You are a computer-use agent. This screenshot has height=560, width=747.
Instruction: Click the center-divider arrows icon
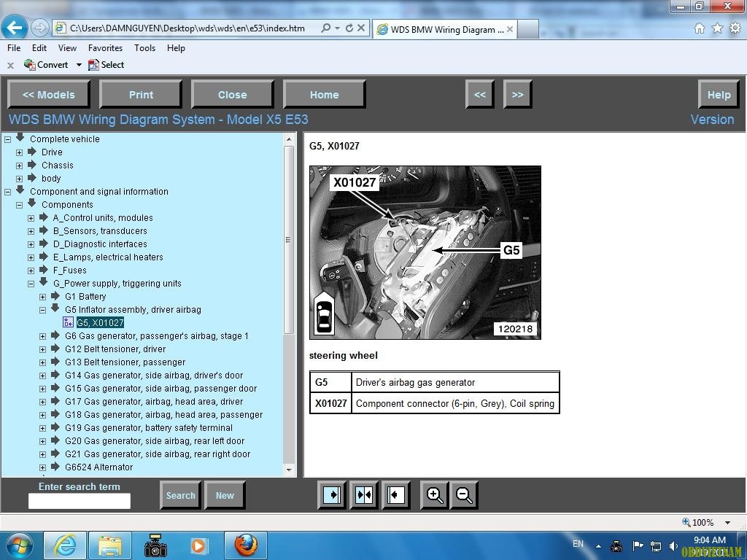pos(364,495)
